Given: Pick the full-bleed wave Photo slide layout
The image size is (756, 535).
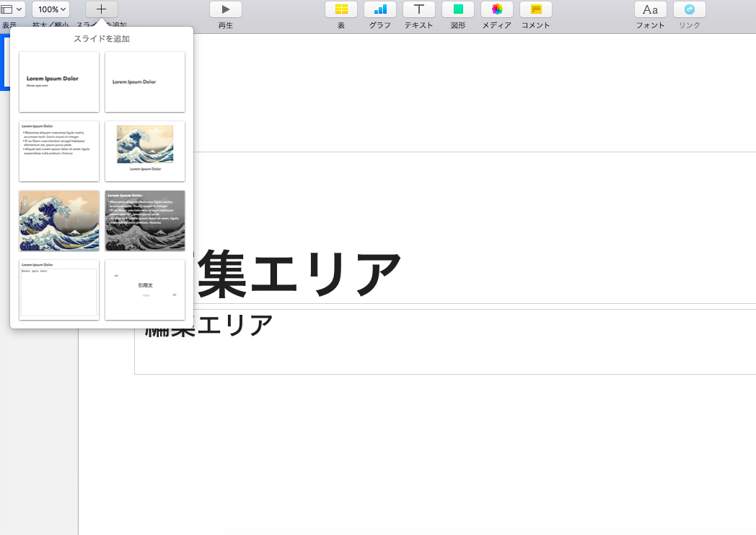Looking at the screenshot, I should [x=59, y=221].
